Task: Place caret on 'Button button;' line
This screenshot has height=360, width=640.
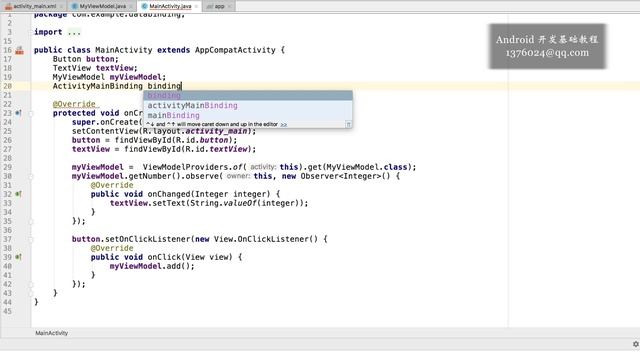Action: pyautogui.click(x=85, y=59)
